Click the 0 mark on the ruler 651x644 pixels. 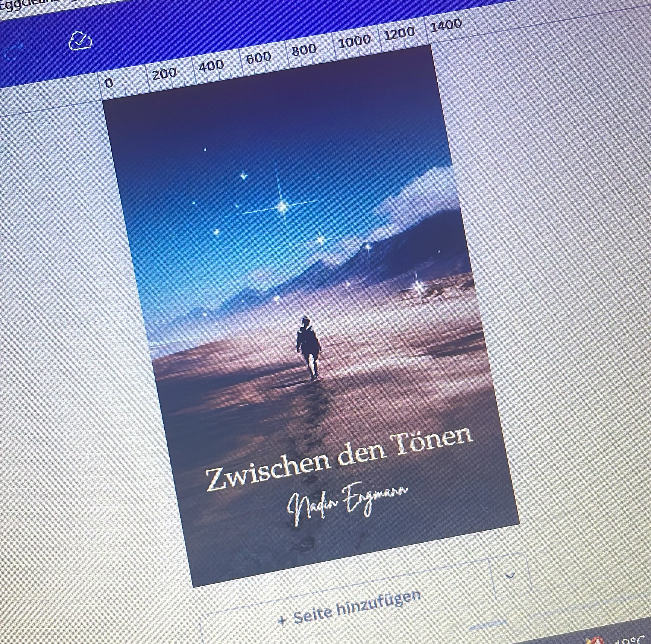(108, 83)
